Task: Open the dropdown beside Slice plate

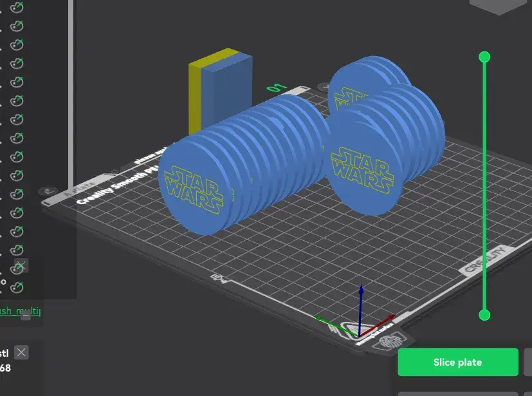Action: click(x=527, y=362)
